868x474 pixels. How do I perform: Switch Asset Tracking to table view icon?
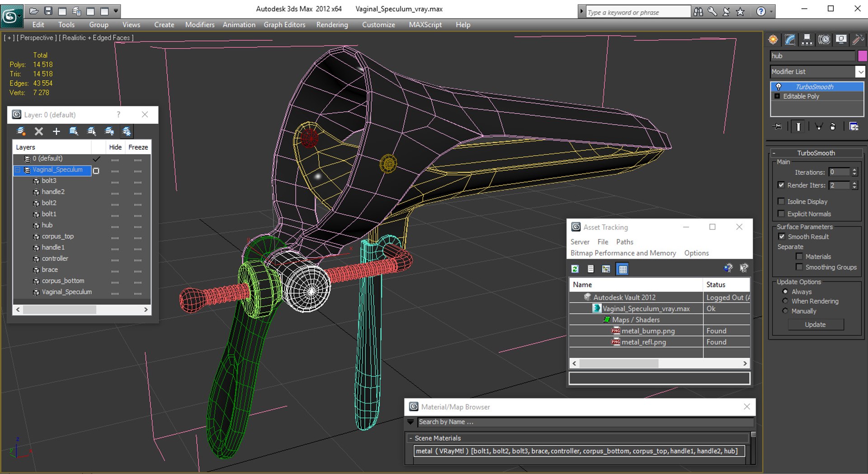pos(623,269)
